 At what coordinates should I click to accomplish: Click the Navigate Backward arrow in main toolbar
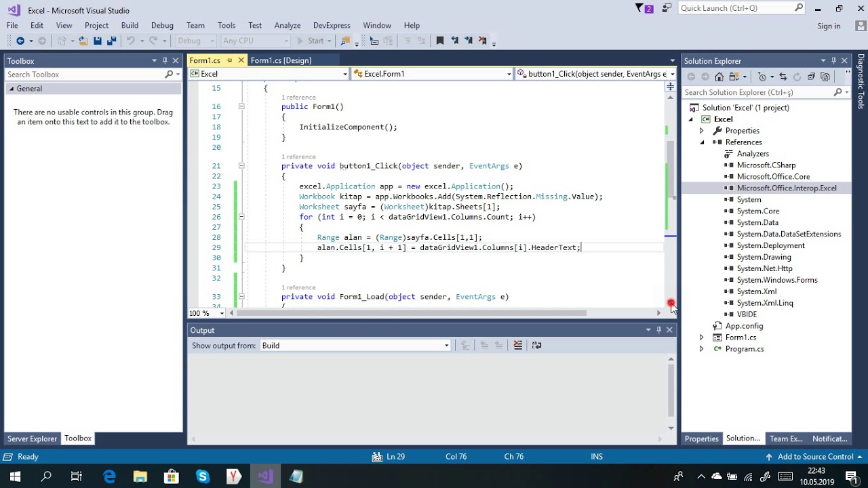coord(20,41)
